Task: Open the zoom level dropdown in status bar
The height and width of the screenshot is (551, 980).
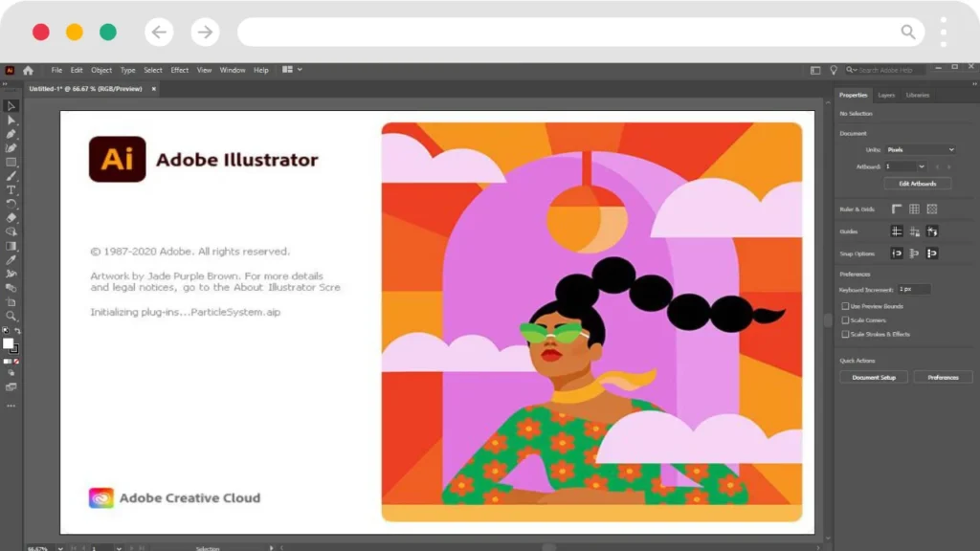Action: pyautogui.click(x=60, y=548)
